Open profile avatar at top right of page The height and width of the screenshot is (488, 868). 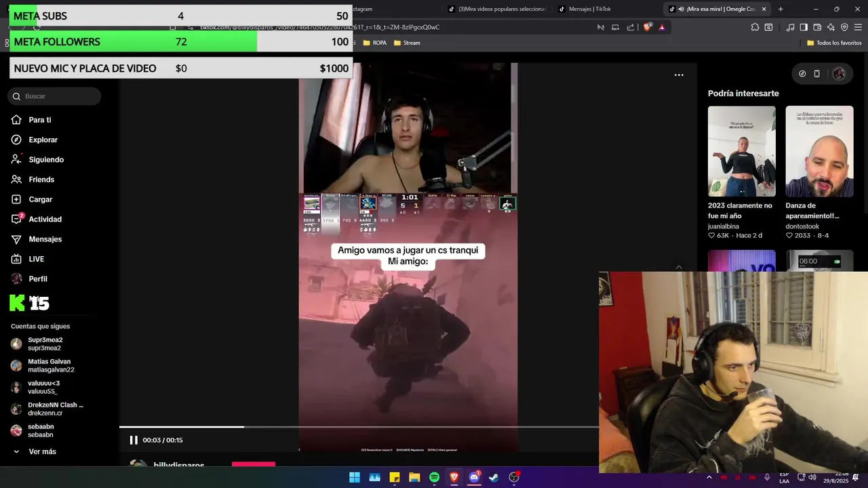click(839, 74)
